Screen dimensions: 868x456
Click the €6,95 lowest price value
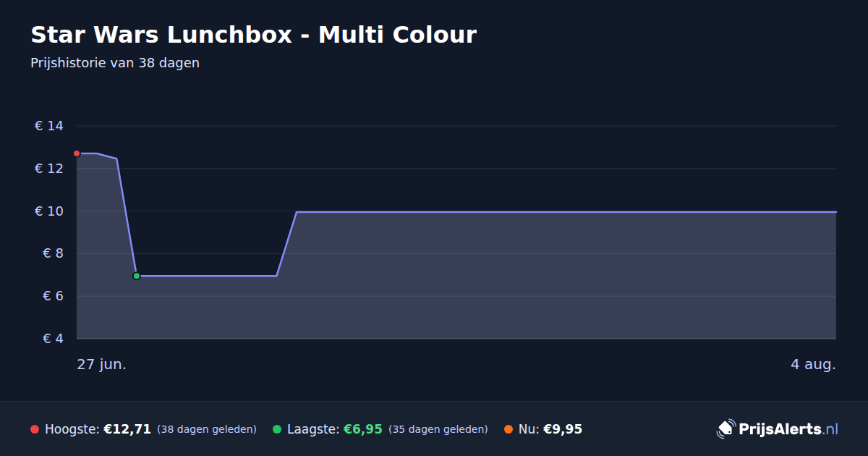[x=362, y=429]
